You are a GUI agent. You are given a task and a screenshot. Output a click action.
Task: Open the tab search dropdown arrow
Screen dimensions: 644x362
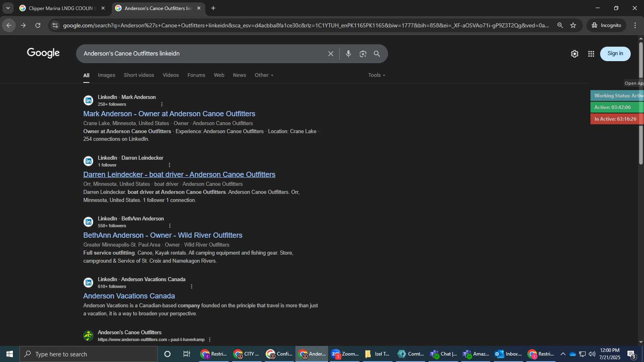point(8,8)
